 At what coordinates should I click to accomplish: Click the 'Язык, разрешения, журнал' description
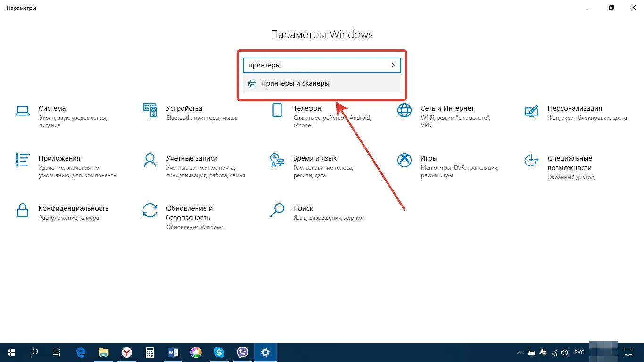pyautogui.click(x=328, y=218)
